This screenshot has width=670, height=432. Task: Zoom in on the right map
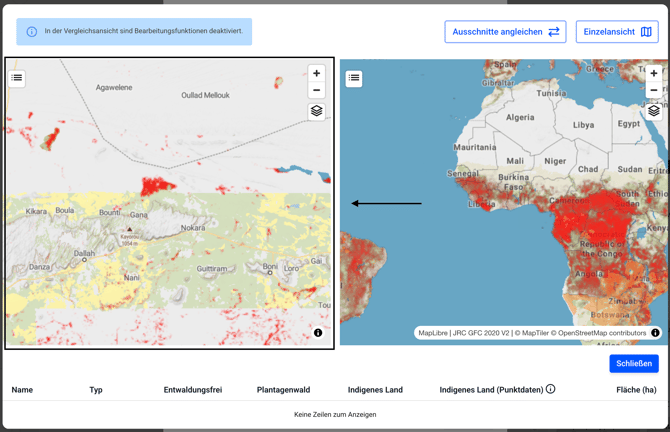pyautogui.click(x=653, y=73)
